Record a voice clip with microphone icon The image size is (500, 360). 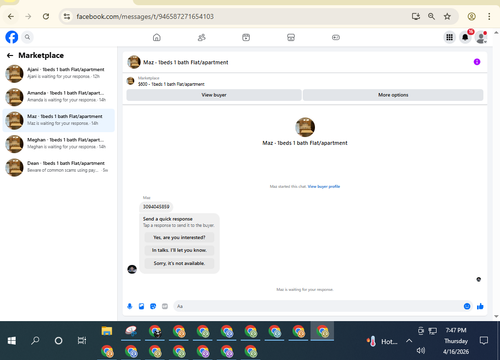pos(130,306)
